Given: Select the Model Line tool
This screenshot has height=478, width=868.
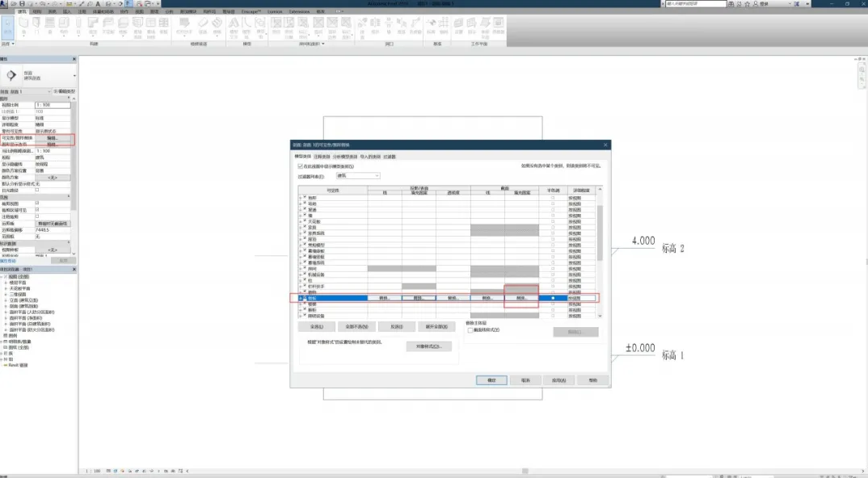Looking at the screenshot, I should coord(246,27).
